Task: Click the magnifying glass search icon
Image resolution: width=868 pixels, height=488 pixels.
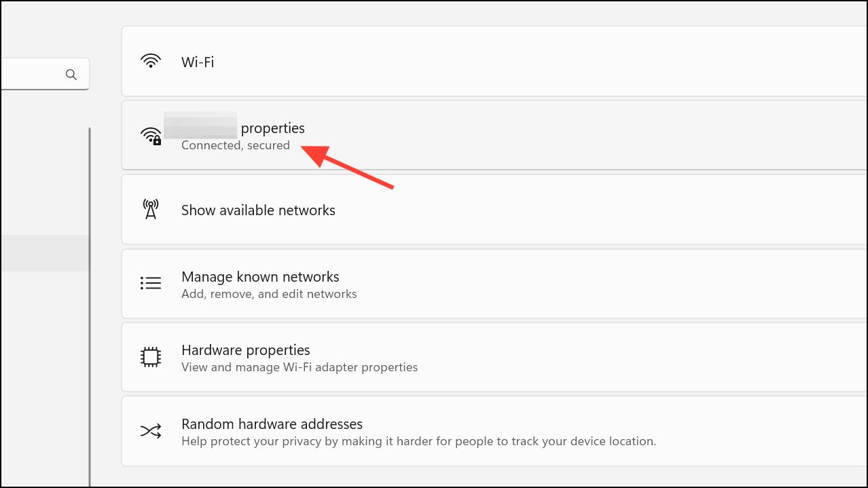Action: pos(71,75)
